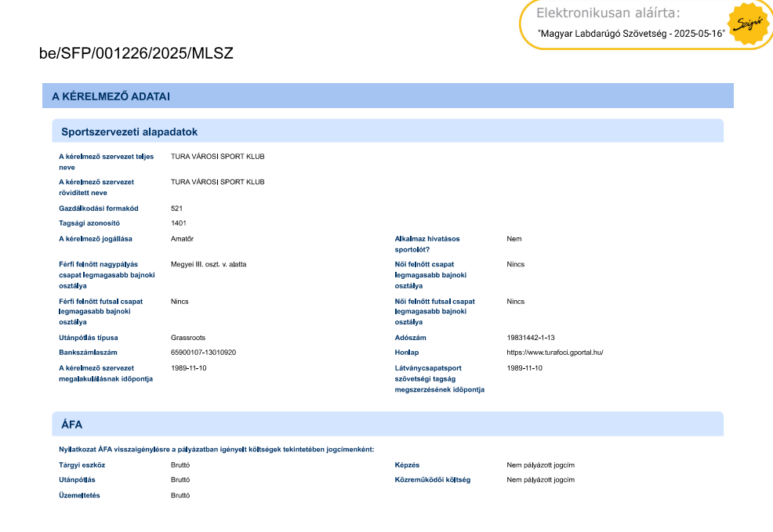Click the 'Közreműködői költség' label
773x532 pixels.
click(x=432, y=480)
